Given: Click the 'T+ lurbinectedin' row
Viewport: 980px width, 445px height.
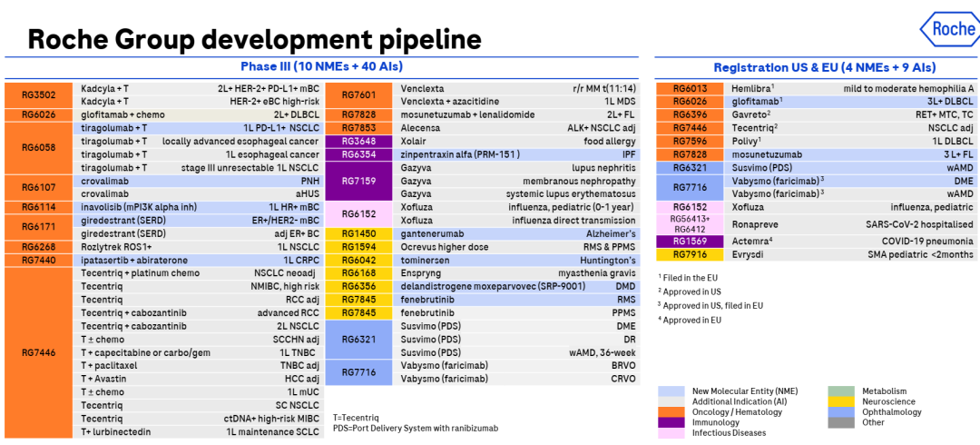Looking at the screenshot, I should click(x=200, y=431).
